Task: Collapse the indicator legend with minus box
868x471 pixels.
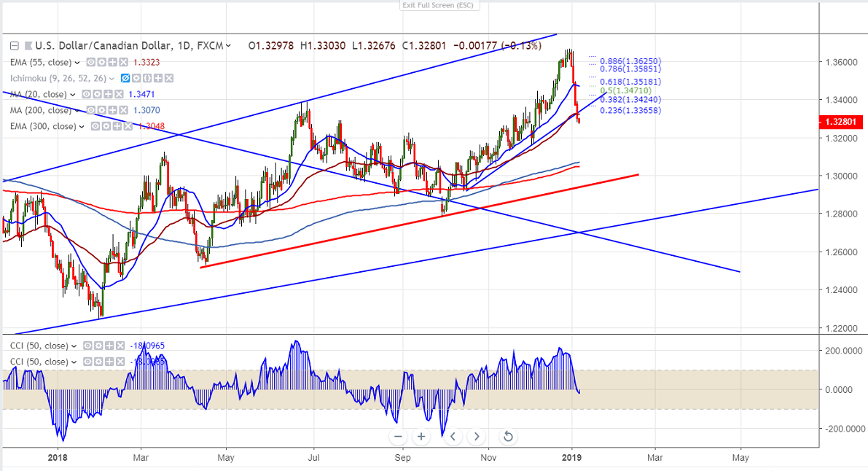Action: click(x=15, y=45)
